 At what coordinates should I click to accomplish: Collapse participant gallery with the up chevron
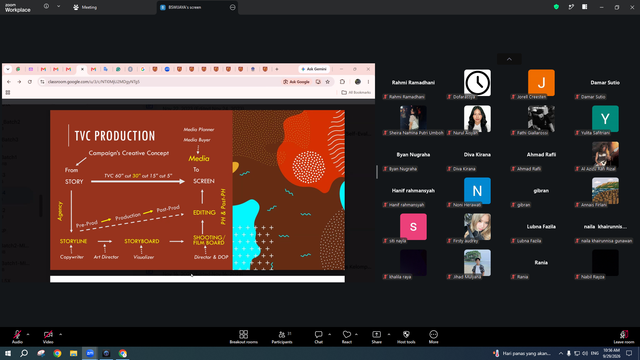[509, 59]
